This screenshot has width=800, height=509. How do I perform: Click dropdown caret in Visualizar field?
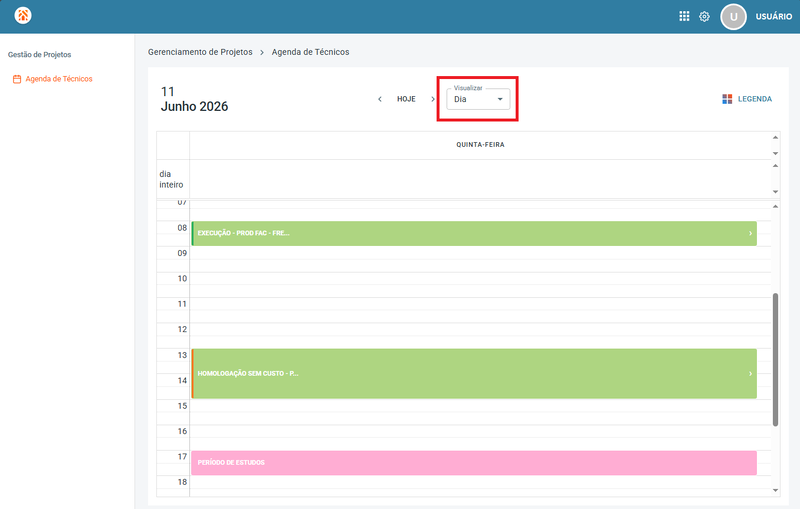click(x=500, y=99)
